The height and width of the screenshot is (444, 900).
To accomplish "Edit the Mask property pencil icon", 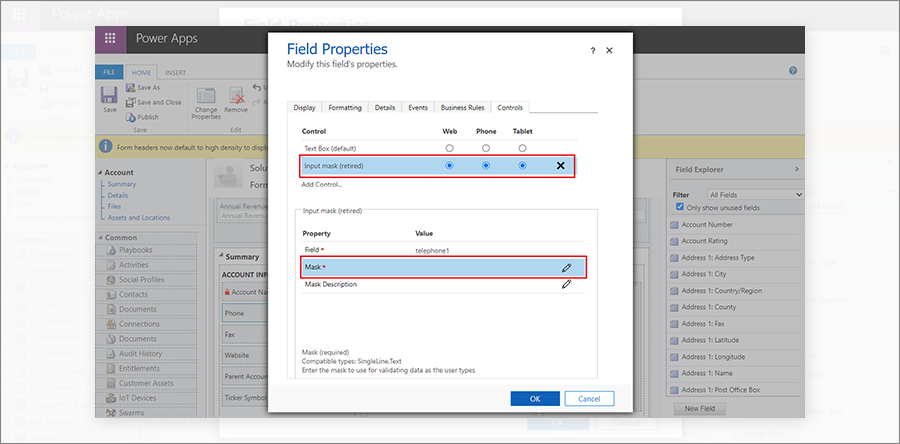I will tap(566, 267).
